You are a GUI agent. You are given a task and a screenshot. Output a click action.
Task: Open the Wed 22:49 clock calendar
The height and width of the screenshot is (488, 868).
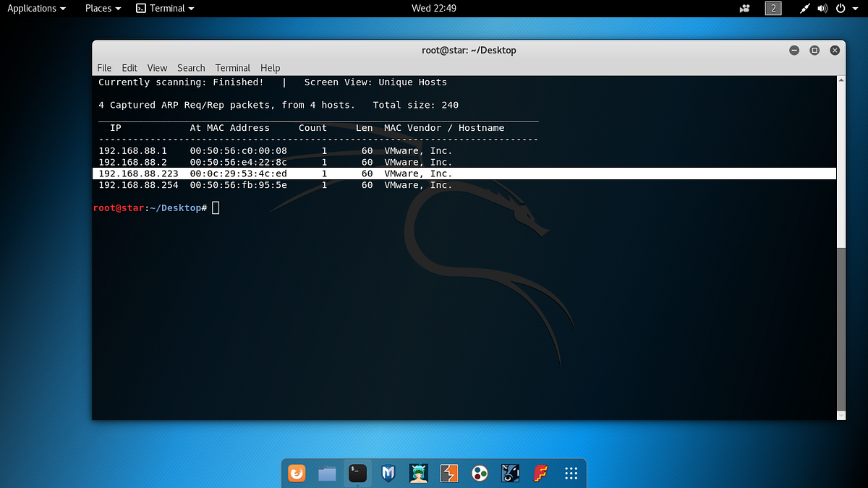[434, 9]
